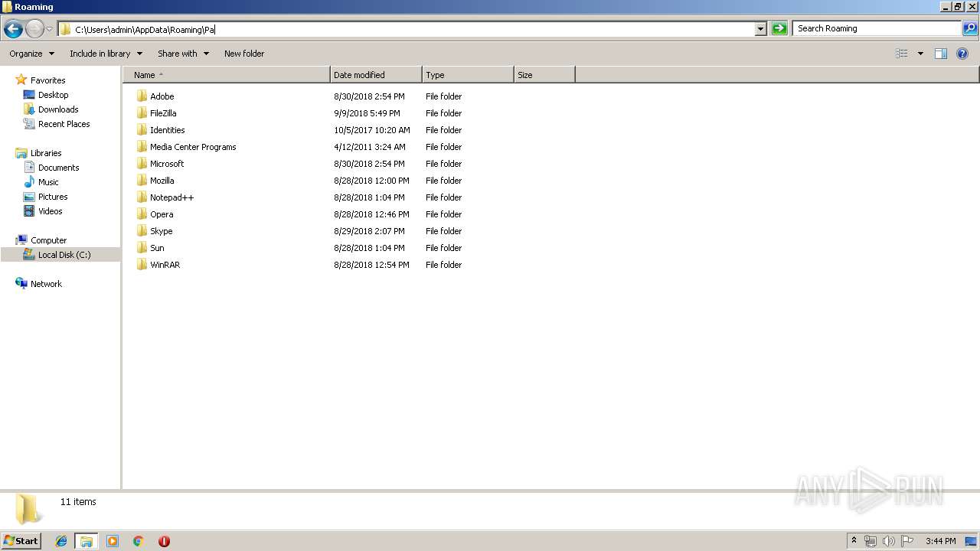Viewport: 980px width, 551px height.
Task: Toggle the preview pane button
Action: 941,54
